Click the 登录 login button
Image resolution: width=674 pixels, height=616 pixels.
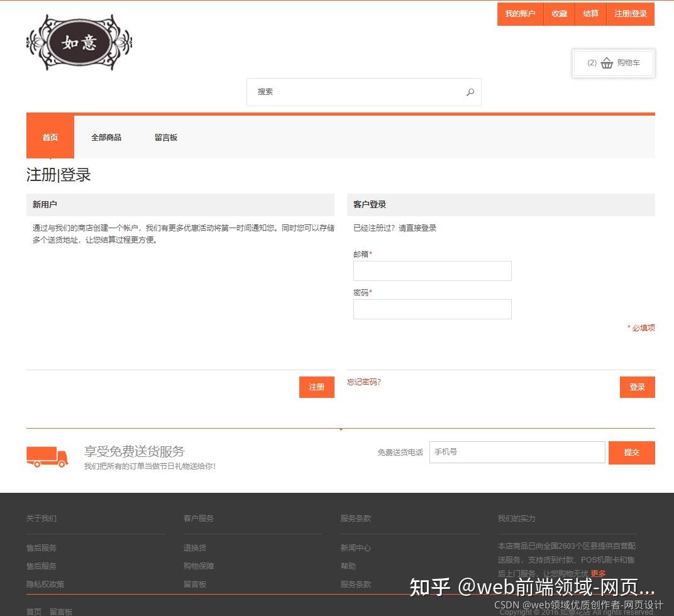click(x=637, y=387)
